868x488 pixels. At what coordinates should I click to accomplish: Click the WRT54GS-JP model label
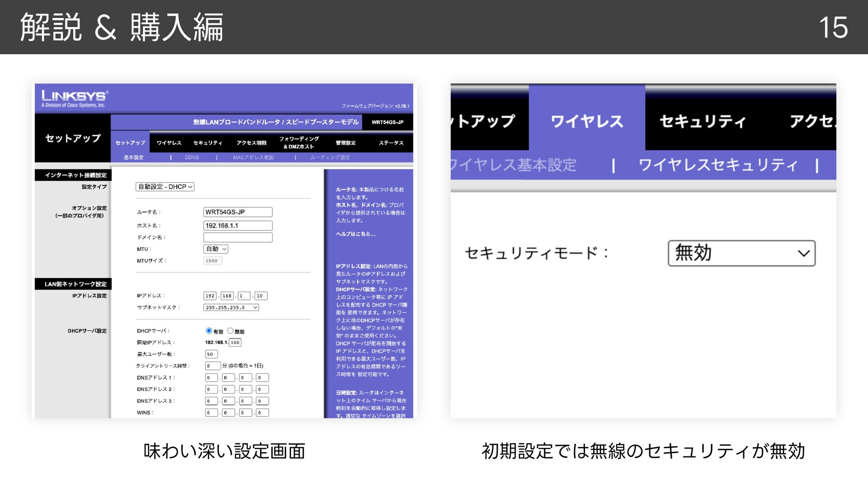pos(387,122)
